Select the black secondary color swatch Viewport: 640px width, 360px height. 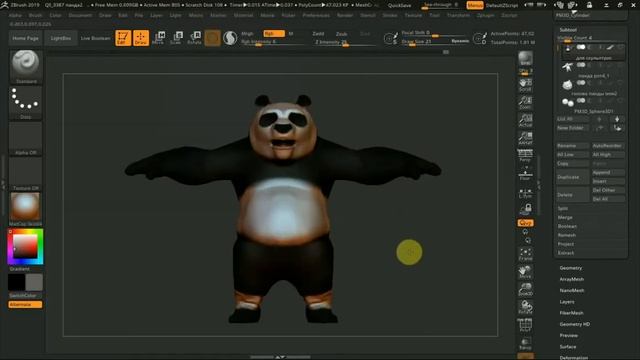tap(16, 282)
